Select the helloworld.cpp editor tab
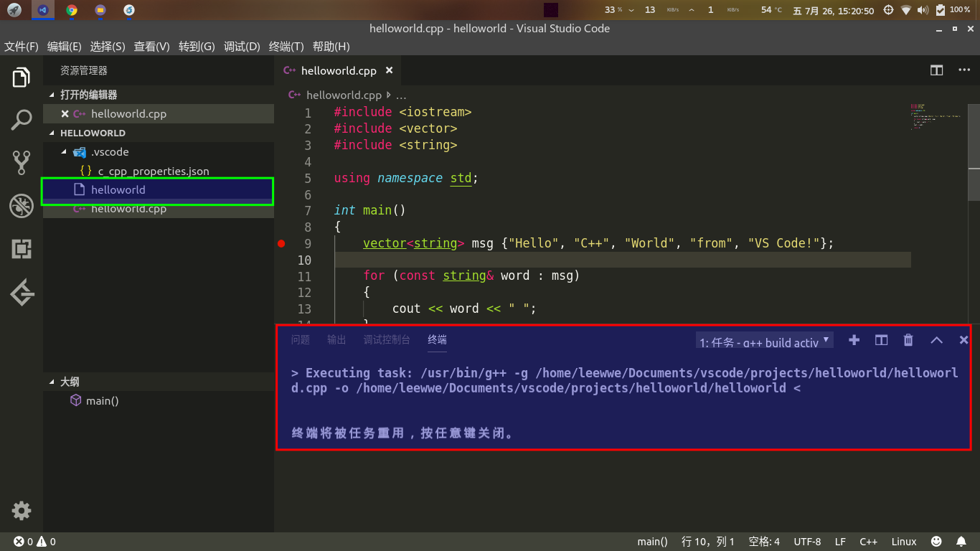Screen dimensions: 980x551 click(x=339, y=70)
